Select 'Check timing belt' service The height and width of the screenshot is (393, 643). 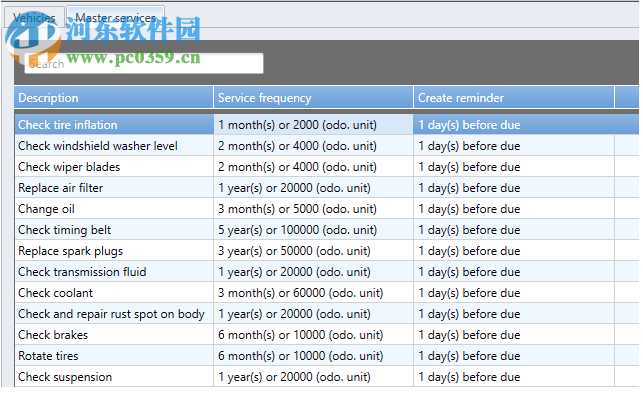click(114, 230)
